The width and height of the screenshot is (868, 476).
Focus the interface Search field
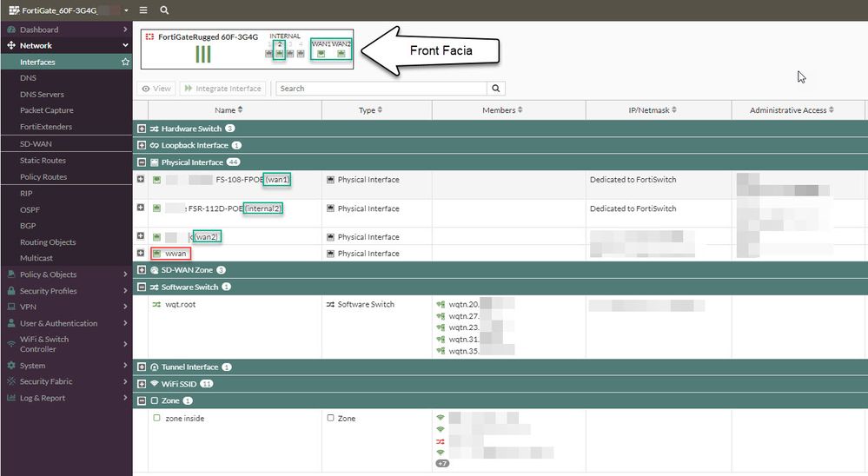coord(381,89)
